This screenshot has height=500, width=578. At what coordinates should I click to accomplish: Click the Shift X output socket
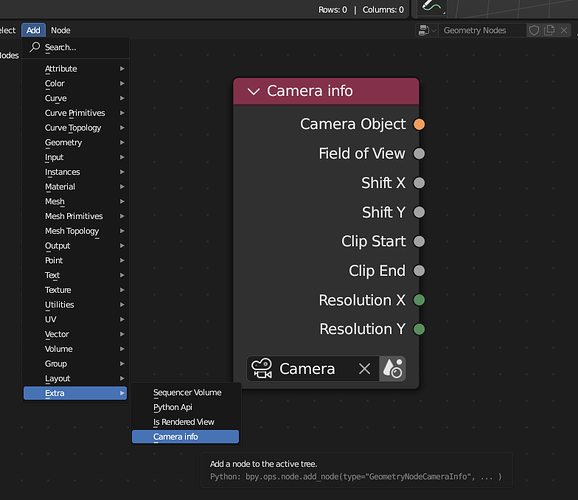click(419, 183)
